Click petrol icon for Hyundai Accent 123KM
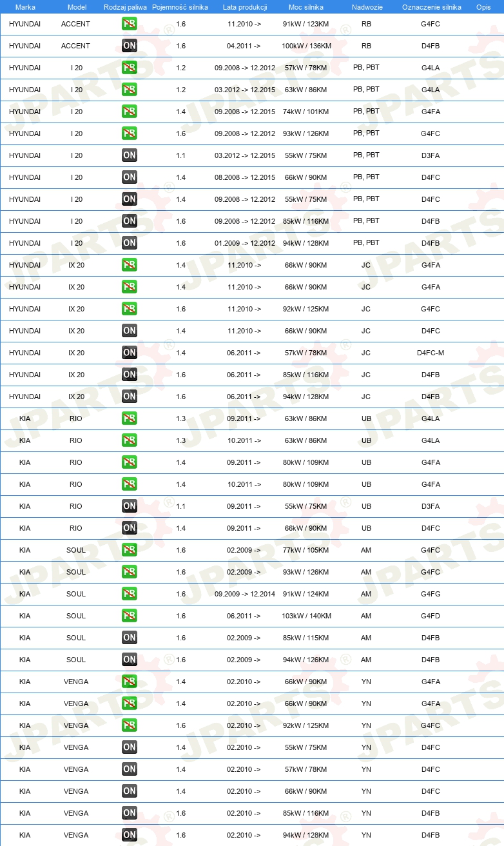Viewport: 504px width, 846px height. pos(130,24)
